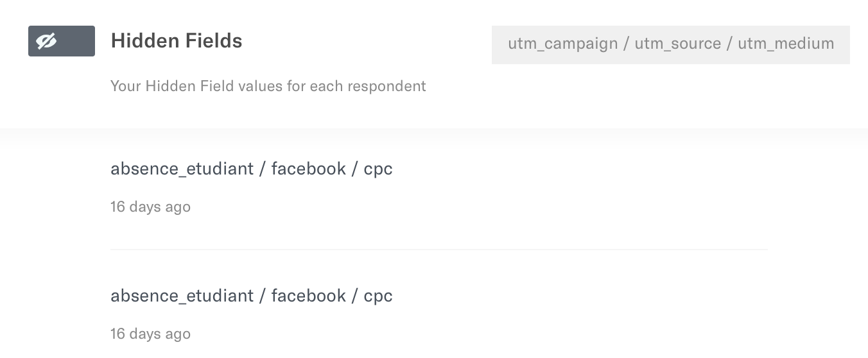Viewport: 868px width, 358px height.
Task: Click absence_etudiant in the second response
Action: (182, 296)
